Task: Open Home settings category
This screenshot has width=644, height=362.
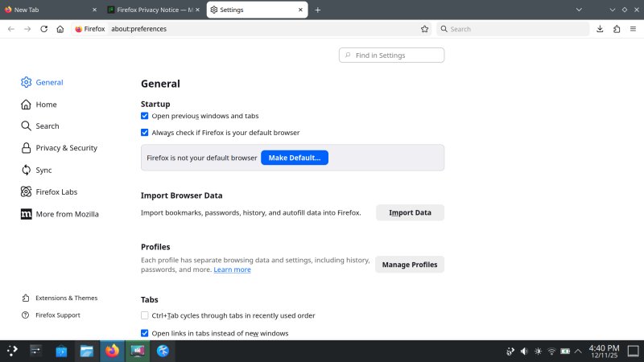Action: [39, 105]
